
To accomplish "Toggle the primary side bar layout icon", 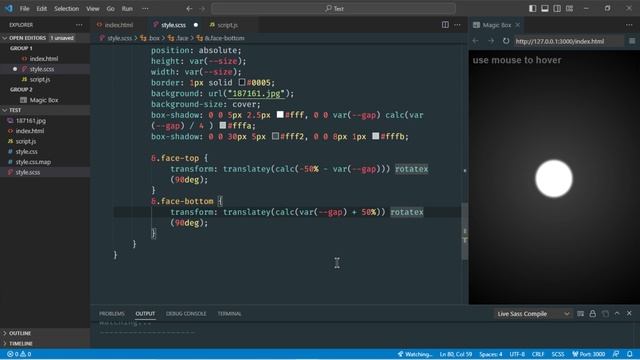I will (532, 9).
